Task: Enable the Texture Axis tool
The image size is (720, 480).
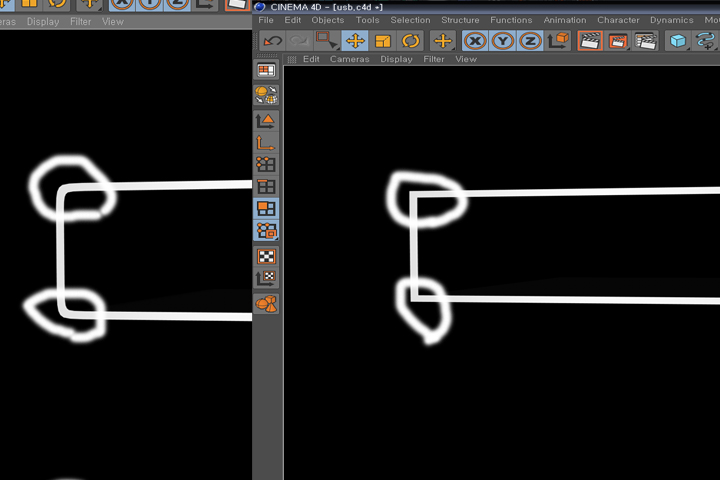Action: coord(266,278)
